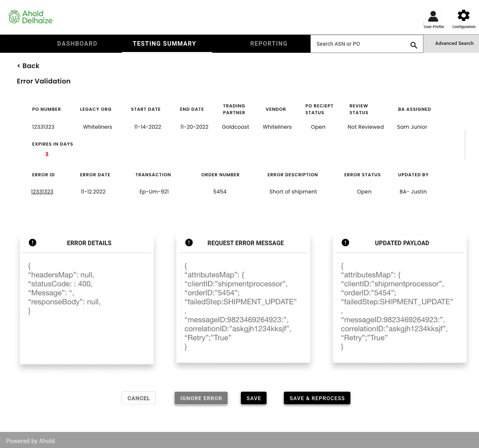Click the Request Error Message JSON text
This screenshot has height=448, width=479.
click(x=240, y=306)
